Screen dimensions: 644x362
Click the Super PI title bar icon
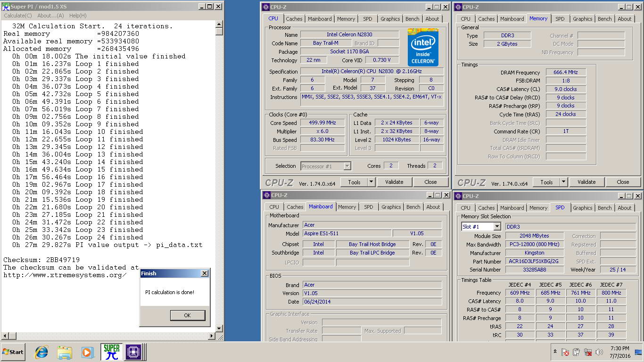[x=6, y=7]
